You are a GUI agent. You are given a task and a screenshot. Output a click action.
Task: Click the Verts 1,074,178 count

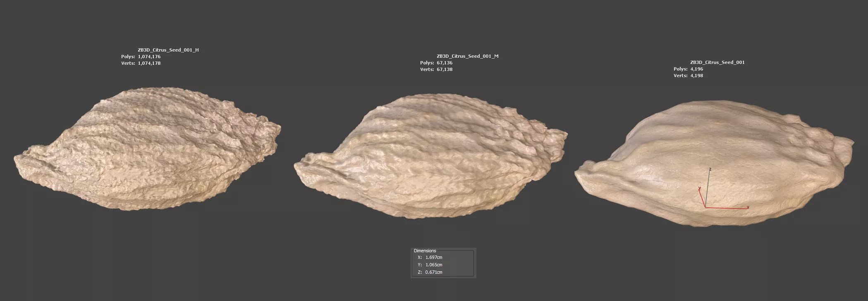(149, 63)
